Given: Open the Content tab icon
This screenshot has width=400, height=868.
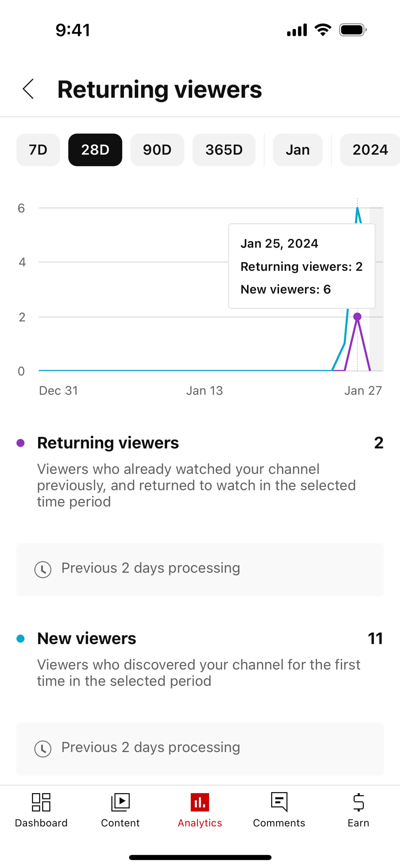Looking at the screenshot, I should click(x=120, y=802).
